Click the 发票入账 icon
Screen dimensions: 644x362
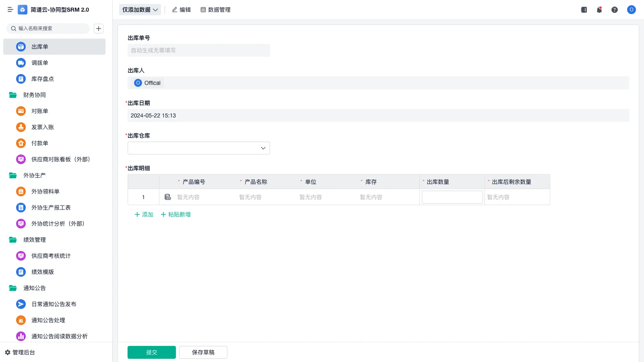pyautogui.click(x=21, y=127)
